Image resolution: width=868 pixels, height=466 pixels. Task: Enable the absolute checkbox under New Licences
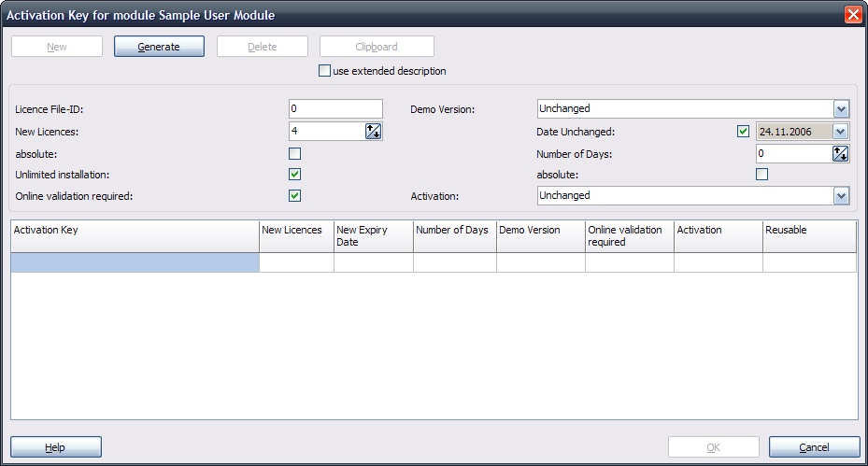click(x=295, y=153)
